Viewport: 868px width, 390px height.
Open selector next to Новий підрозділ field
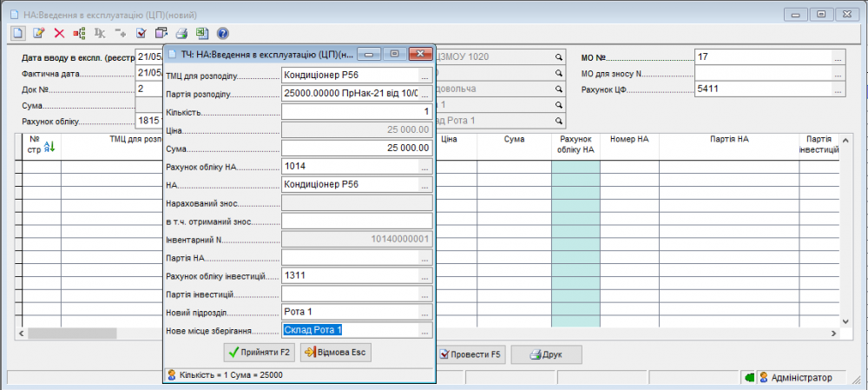pyautogui.click(x=424, y=312)
